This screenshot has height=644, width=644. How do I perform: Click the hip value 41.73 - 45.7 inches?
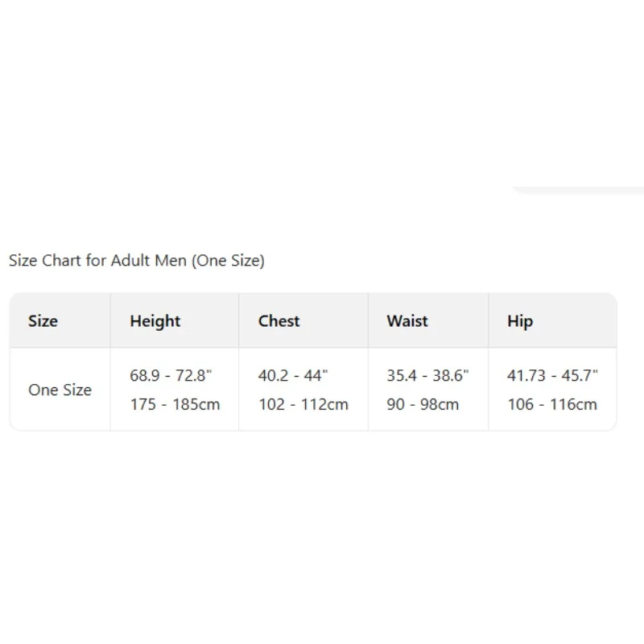(552, 375)
